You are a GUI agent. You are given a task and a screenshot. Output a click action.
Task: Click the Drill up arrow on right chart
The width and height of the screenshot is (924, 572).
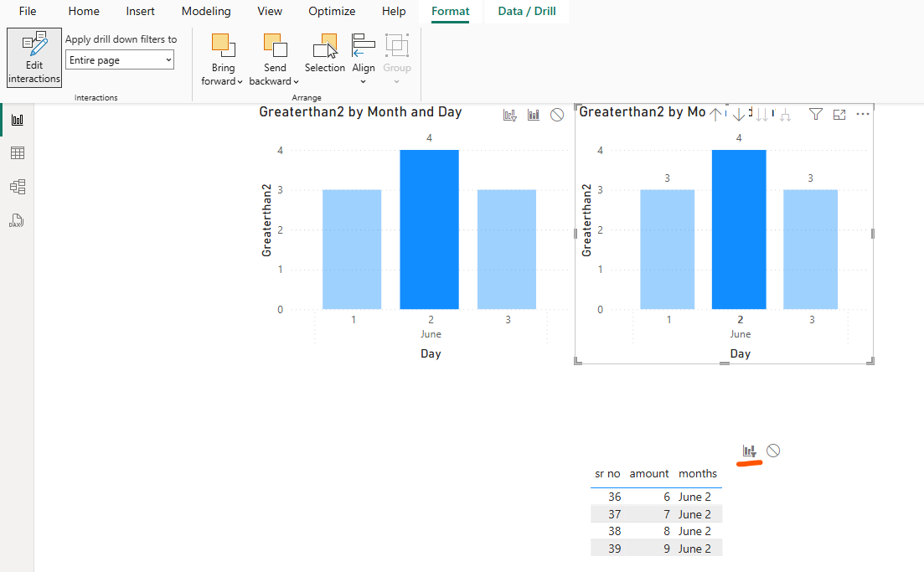tap(715, 114)
